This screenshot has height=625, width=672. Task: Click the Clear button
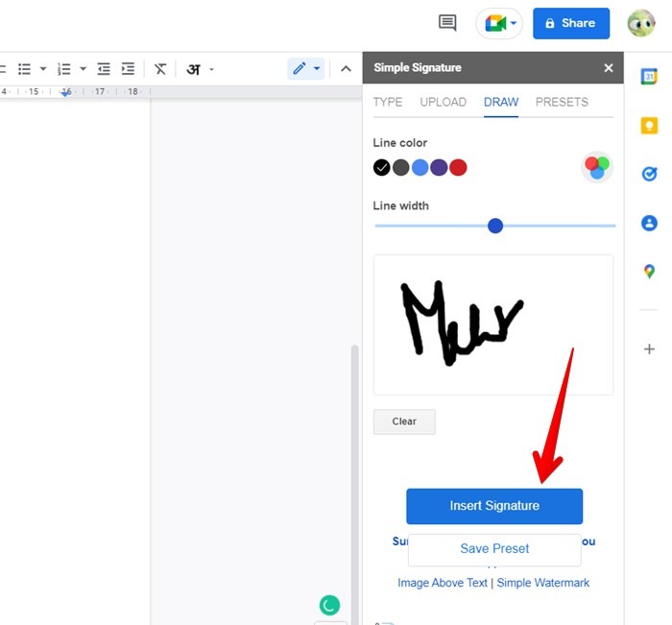(404, 421)
